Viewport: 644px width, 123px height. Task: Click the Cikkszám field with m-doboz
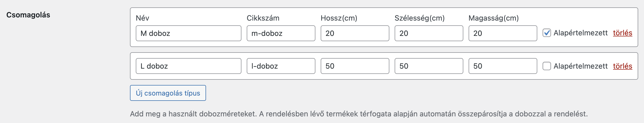point(281,33)
